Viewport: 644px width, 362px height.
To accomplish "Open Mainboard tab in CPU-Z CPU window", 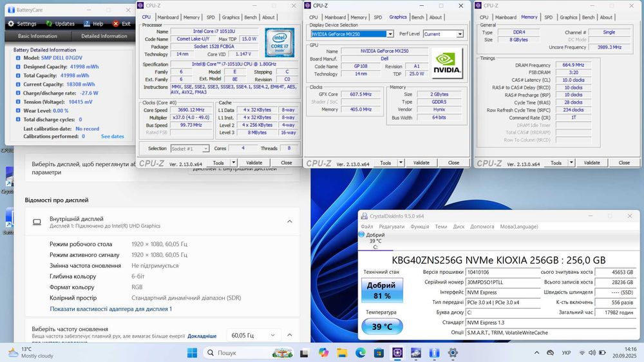I will tap(168, 17).
